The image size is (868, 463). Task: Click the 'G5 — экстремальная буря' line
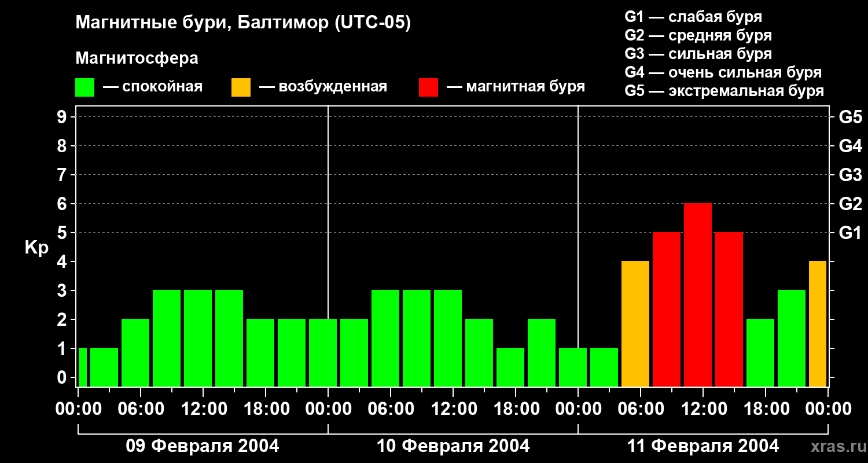pos(724,91)
